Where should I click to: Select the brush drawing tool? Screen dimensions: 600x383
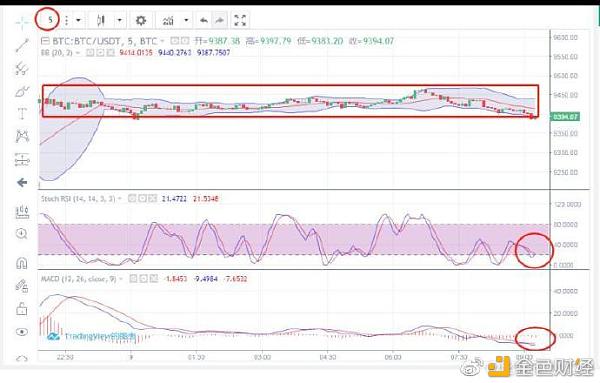pos(22,91)
